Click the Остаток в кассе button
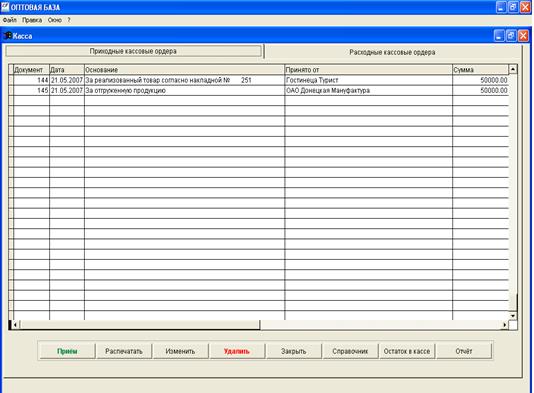The height and width of the screenshot is (393, 534). [x=407, y=351]
